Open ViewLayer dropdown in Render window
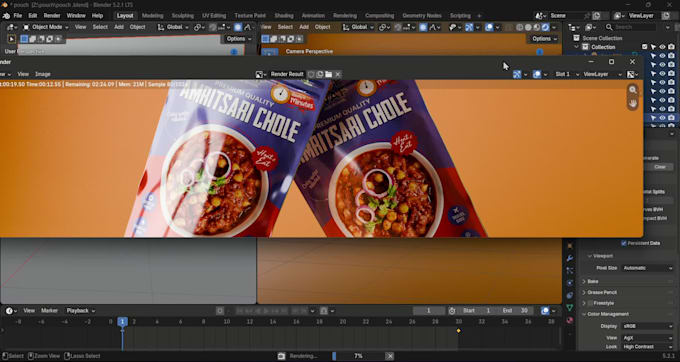 [x=602, y=74]
